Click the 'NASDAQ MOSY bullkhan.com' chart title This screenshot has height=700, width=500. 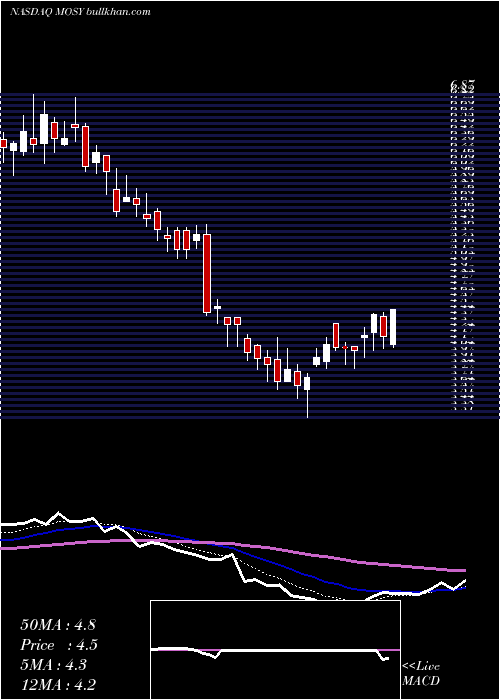tap(80, 12)
